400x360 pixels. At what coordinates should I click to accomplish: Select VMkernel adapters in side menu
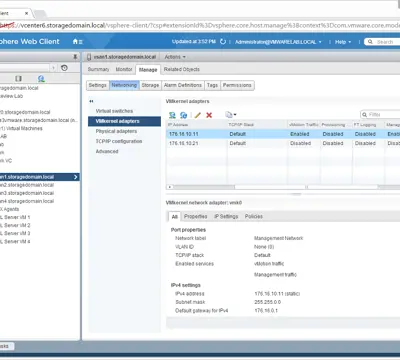(124, 121)
